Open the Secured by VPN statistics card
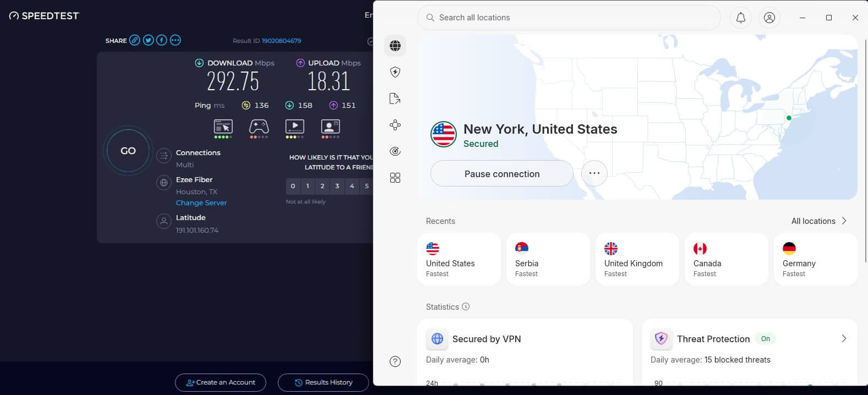This screenshot has height=395, width=868. 525,352
